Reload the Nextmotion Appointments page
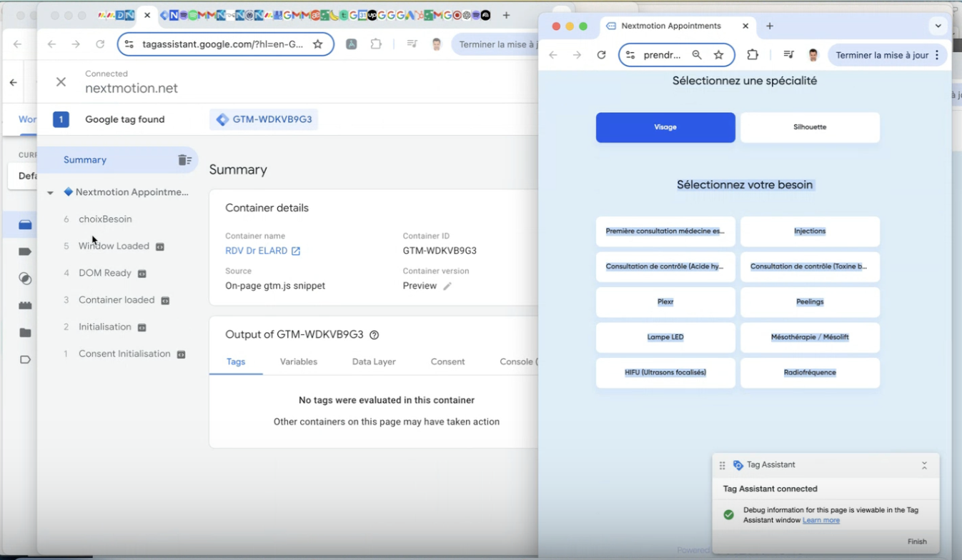The width and height of the screenshot is (962, 560). click(x=601, y=55)
